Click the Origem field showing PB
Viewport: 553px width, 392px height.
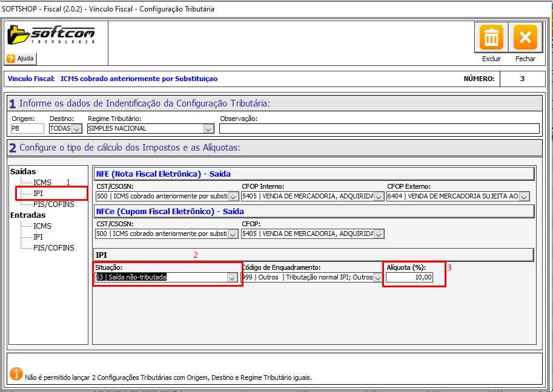27,128
